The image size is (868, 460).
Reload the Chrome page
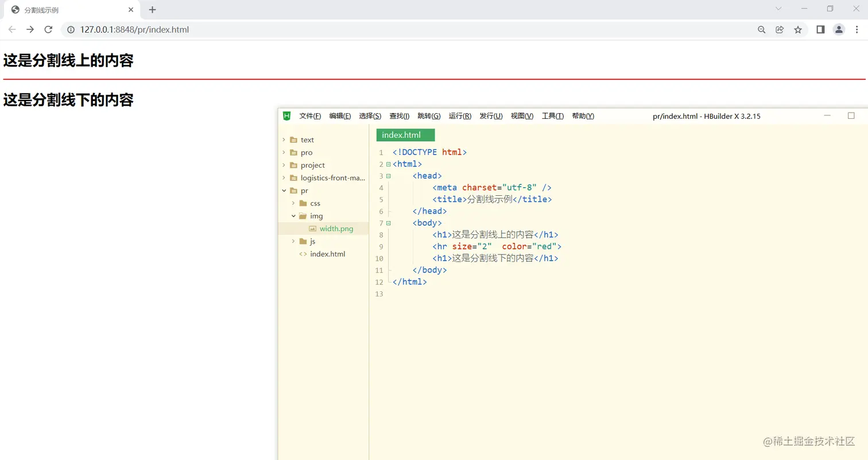tap(49, 30)
